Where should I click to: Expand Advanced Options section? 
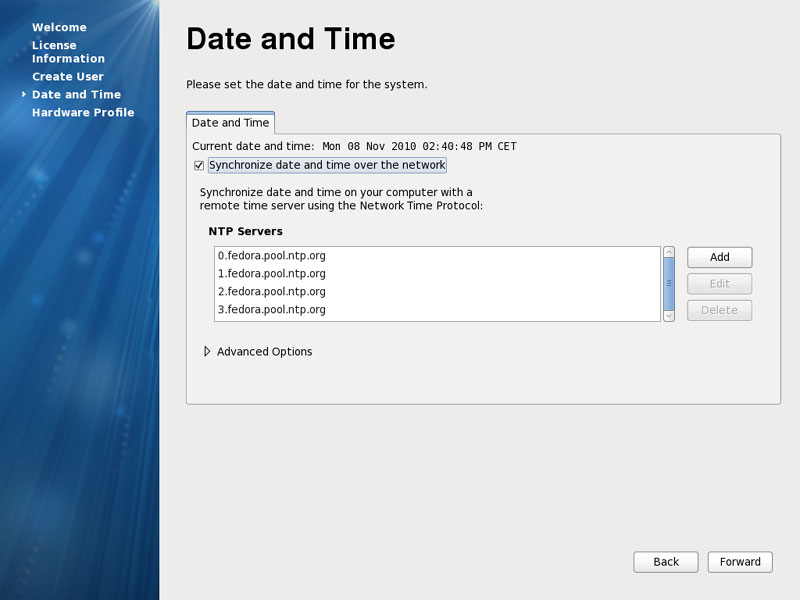point(207,352)
